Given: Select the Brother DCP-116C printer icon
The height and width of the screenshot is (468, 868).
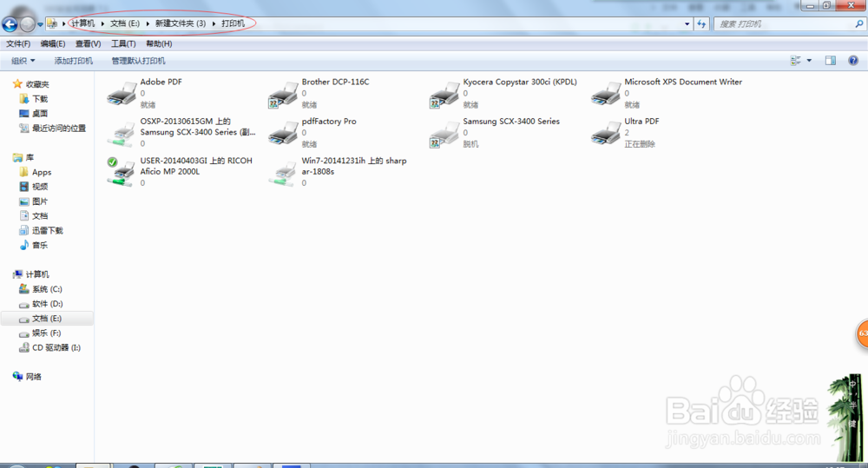Looking at the screenshot, I should [x=284, y=95].
